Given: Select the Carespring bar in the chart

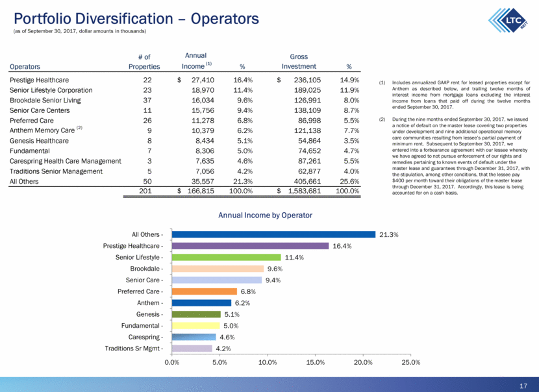Looking at the screenshot, I should [x=194, y=337].
